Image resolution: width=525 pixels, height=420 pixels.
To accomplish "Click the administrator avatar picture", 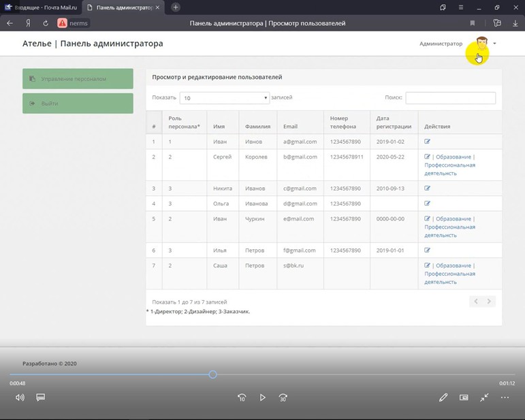I will 482,44.
